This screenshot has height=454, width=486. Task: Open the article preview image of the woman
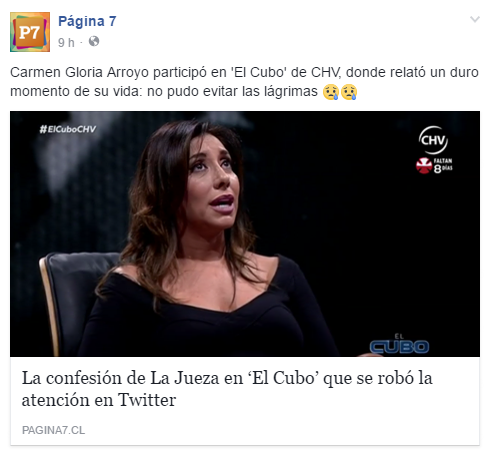pos(245,234)
